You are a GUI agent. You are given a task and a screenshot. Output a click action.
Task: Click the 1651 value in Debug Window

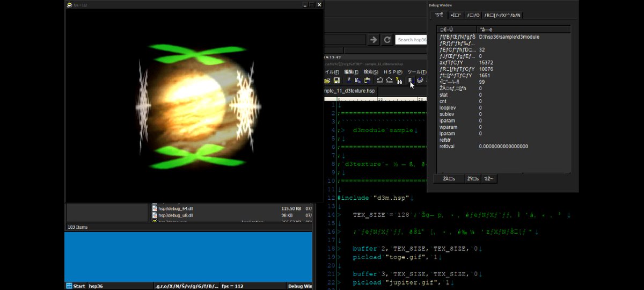485,76
